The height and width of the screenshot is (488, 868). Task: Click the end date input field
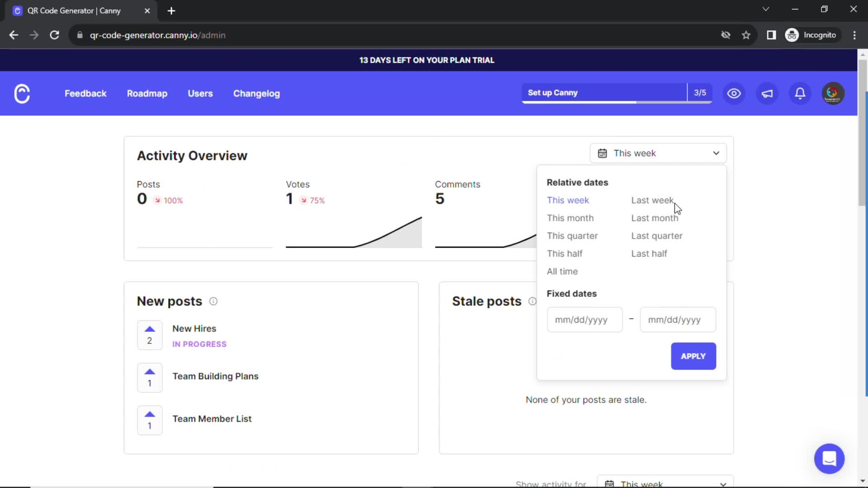(x=678, y=319)
